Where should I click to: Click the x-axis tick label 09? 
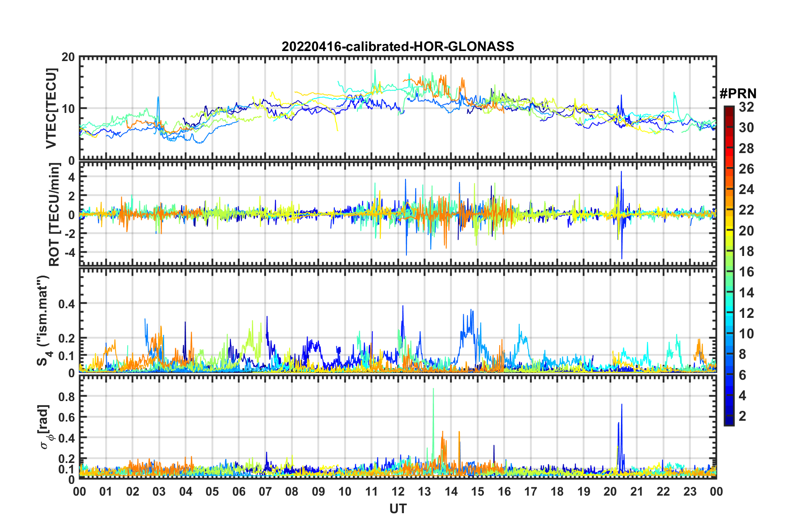318,491
